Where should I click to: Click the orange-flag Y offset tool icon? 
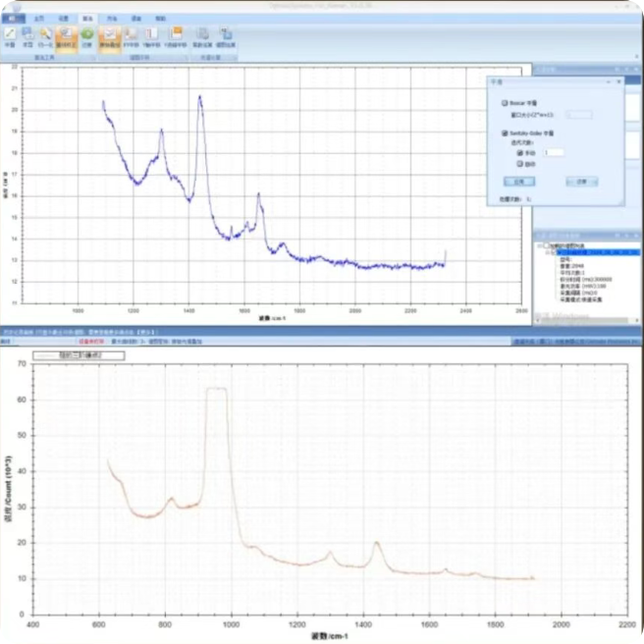point(176,37)
